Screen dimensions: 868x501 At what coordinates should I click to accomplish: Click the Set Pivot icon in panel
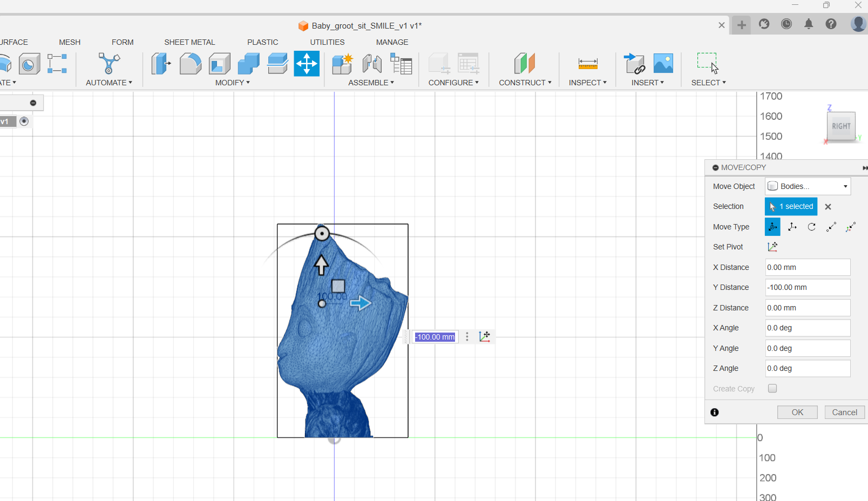(772, 247)
